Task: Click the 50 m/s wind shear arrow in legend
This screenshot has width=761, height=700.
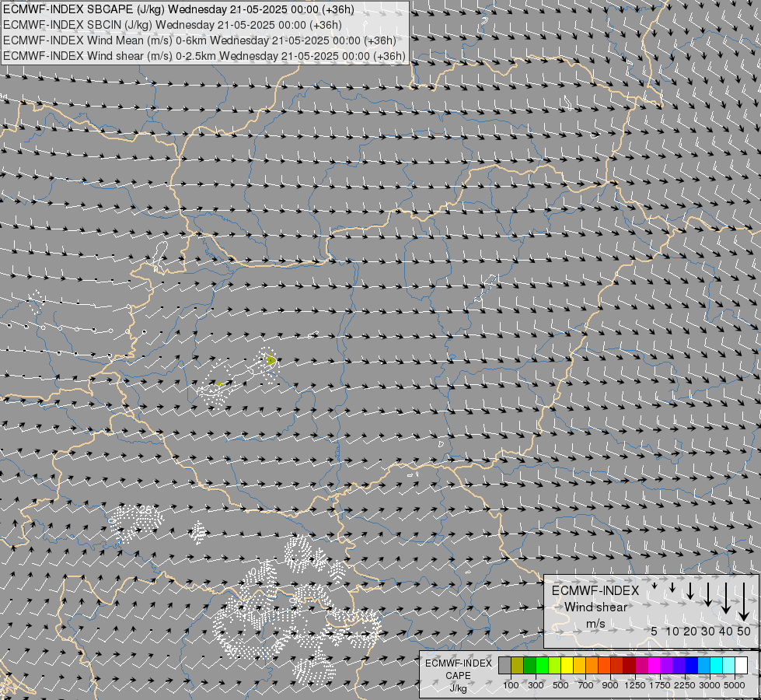Action: [x=744, y=601]
